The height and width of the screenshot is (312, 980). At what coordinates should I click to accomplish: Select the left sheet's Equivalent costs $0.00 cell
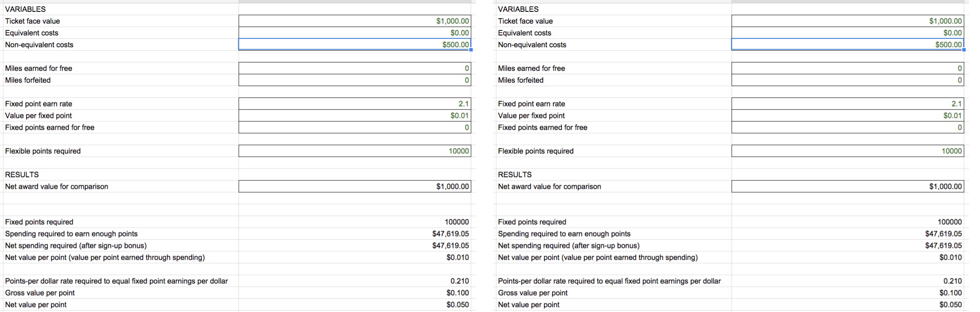355,33
